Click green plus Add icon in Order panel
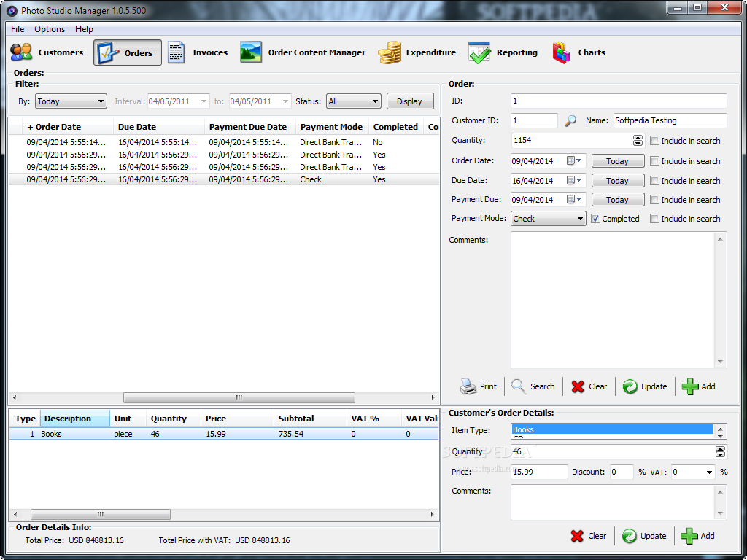 (690, 386)
